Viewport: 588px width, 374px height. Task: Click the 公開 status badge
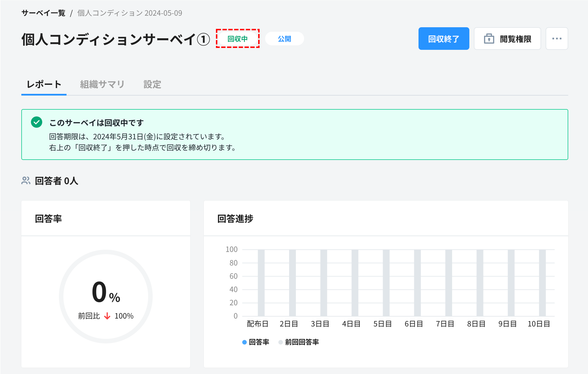284,38
